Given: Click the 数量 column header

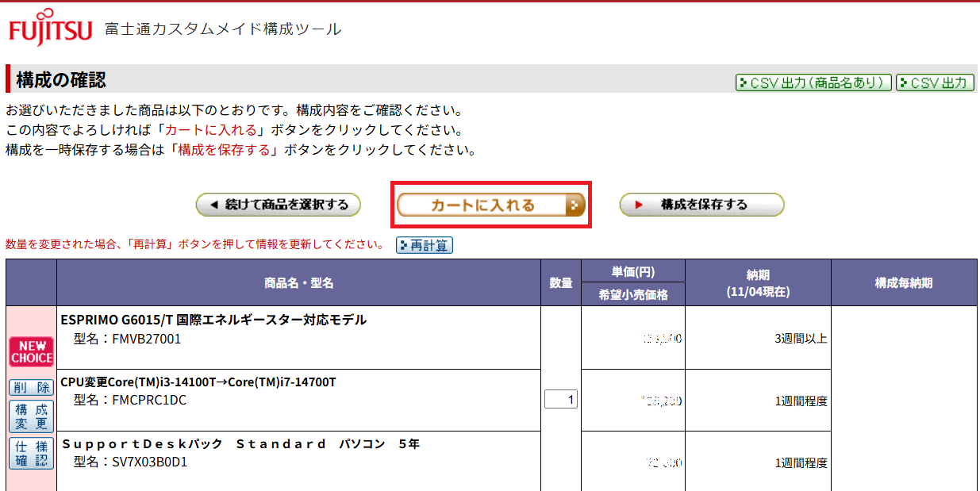Looking at the screenshot, I should click(561, 283).
